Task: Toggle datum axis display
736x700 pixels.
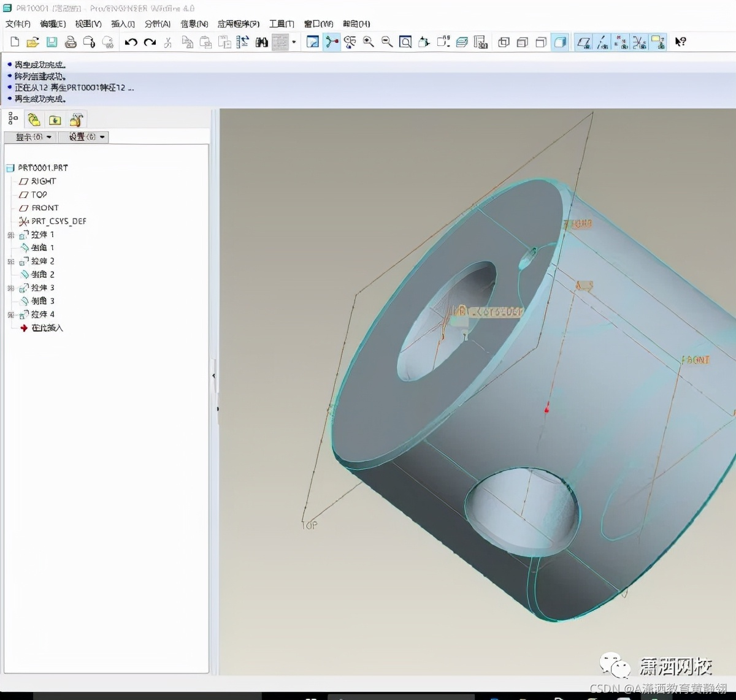Action: click(x=603, y=42)
